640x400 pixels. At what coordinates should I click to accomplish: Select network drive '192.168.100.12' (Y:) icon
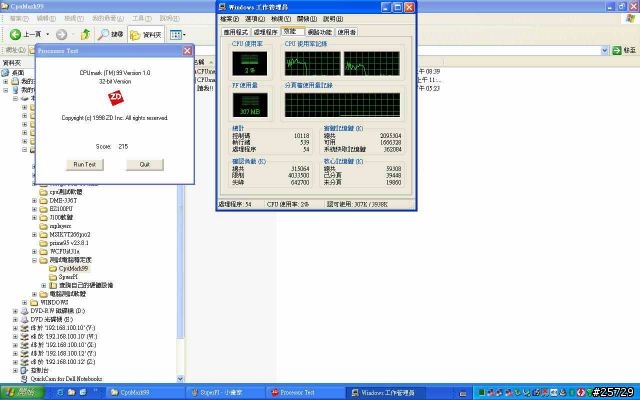coord(24,353)
